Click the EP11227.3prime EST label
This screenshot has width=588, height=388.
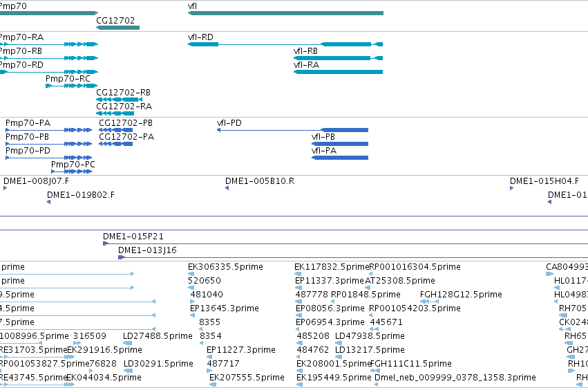241,350
